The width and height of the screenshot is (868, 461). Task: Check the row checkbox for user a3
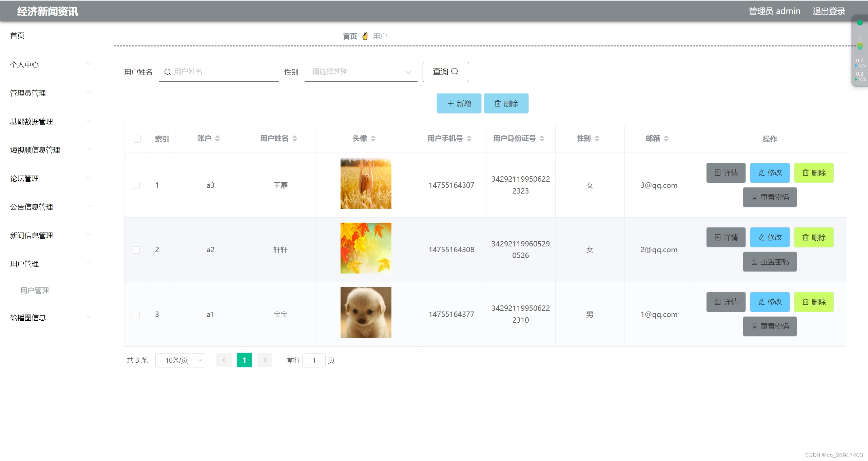tap(136, 185)
